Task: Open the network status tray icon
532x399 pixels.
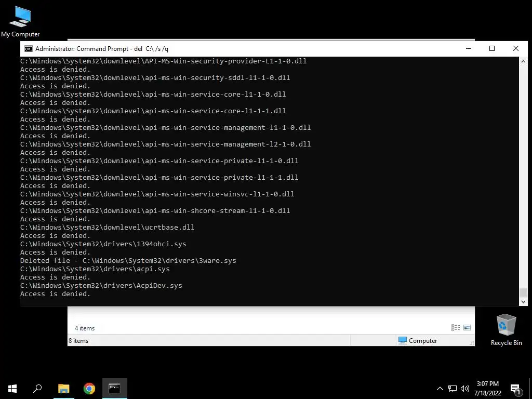Action: [453, 389]
